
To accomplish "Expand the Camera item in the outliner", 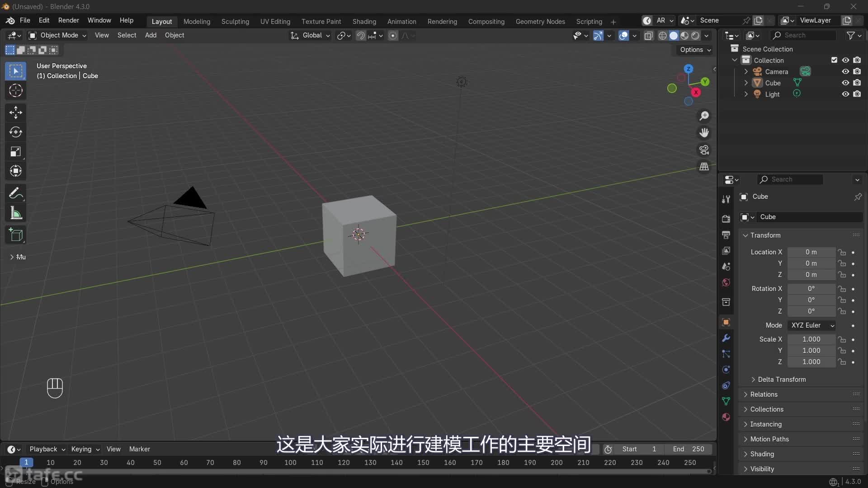I will click(747, 71).
